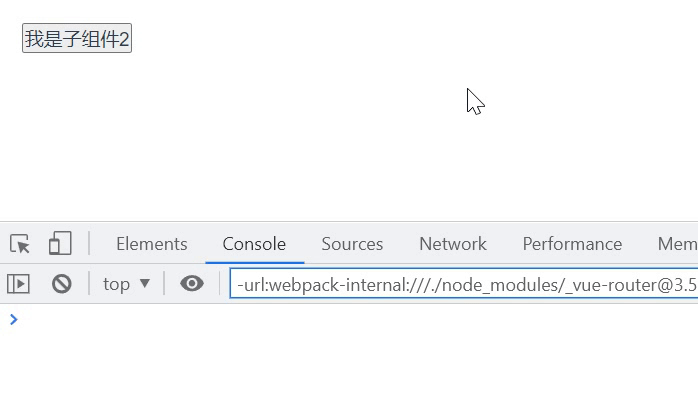Open the Performance tab
The width and height of the screenshot is (698, 398).
(572, 244)
